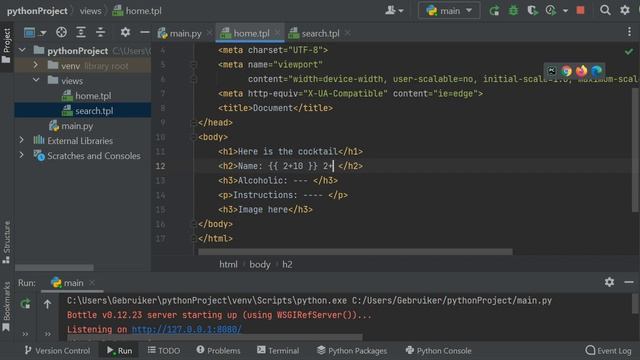
Task: Close the main run tab
Action: pyautogui.click(x=92, y=282)
